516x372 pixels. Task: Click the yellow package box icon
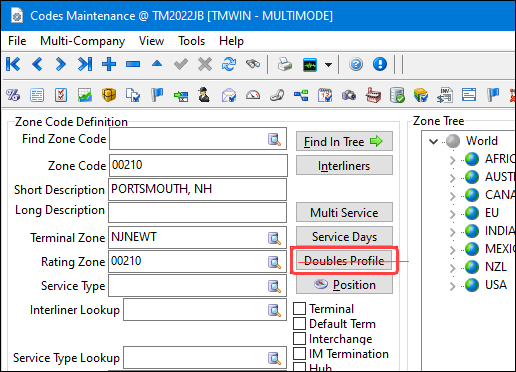tap(109, 95)
